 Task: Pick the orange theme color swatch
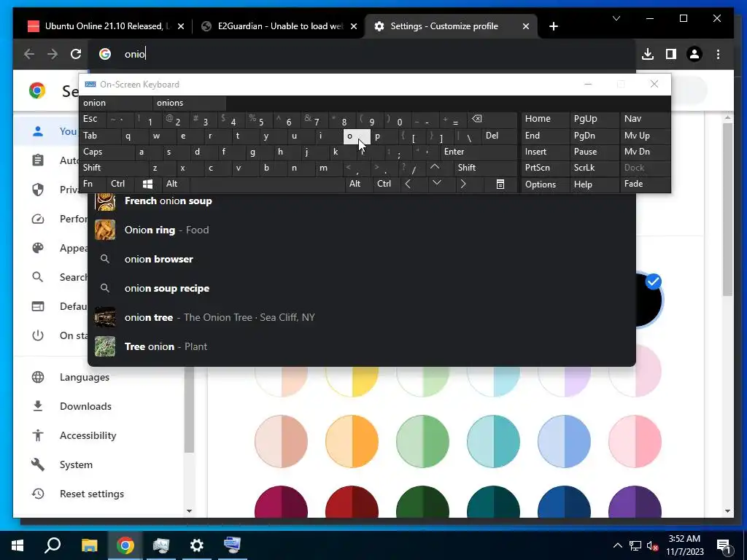352,441
